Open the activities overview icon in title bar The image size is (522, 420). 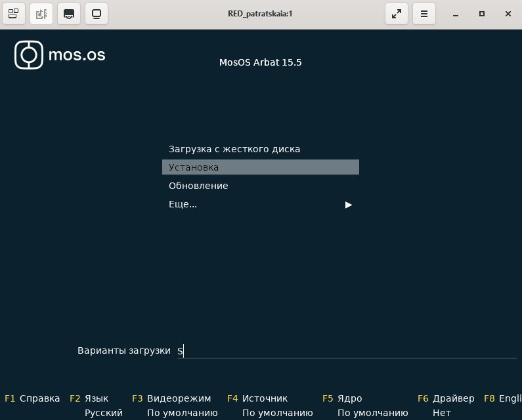coord(14,14)
